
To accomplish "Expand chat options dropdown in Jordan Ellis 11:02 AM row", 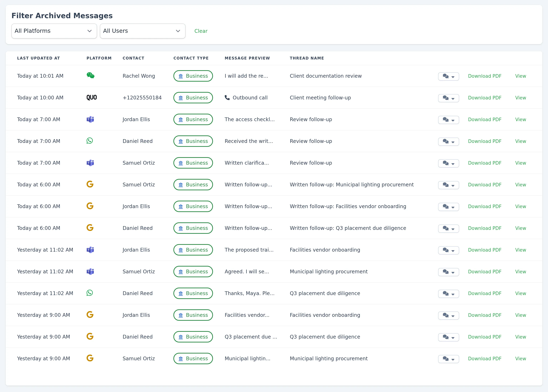I will [448, 250].
